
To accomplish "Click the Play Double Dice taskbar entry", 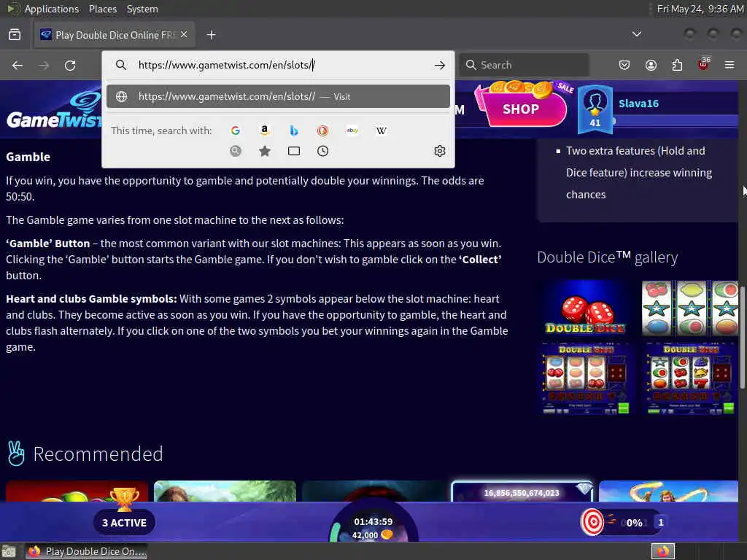I will point(86,551).
